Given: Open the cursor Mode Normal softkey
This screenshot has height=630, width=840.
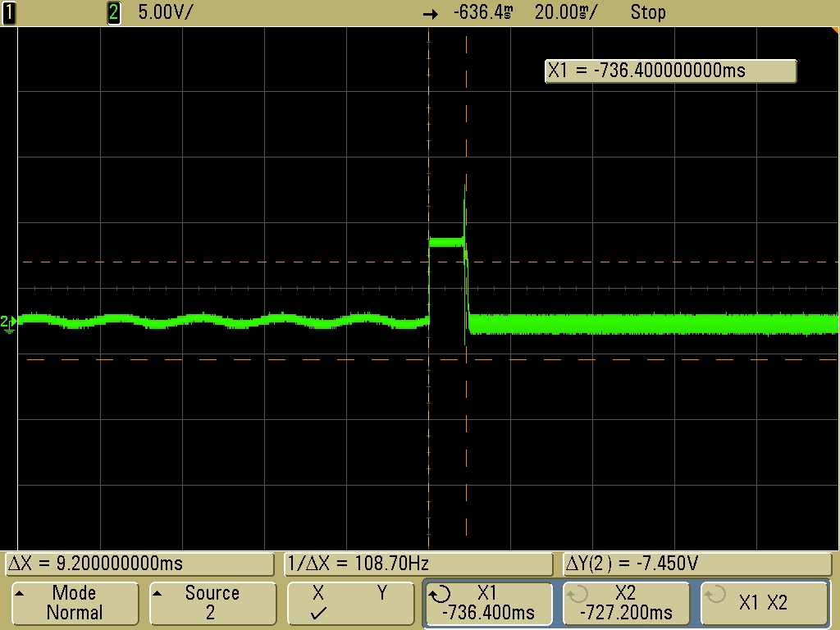Looking at the screenshot, I should (x=75, y=603).
